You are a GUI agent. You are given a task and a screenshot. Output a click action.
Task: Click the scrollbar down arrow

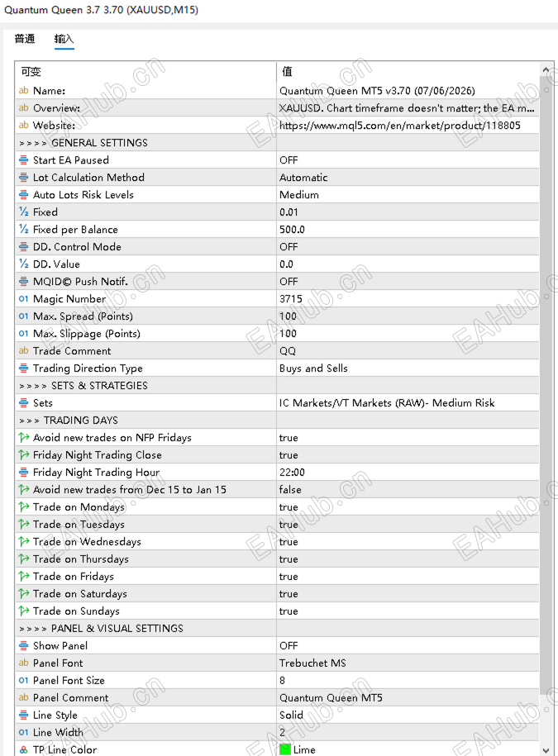pyautogui.click(x=546, y=750)
